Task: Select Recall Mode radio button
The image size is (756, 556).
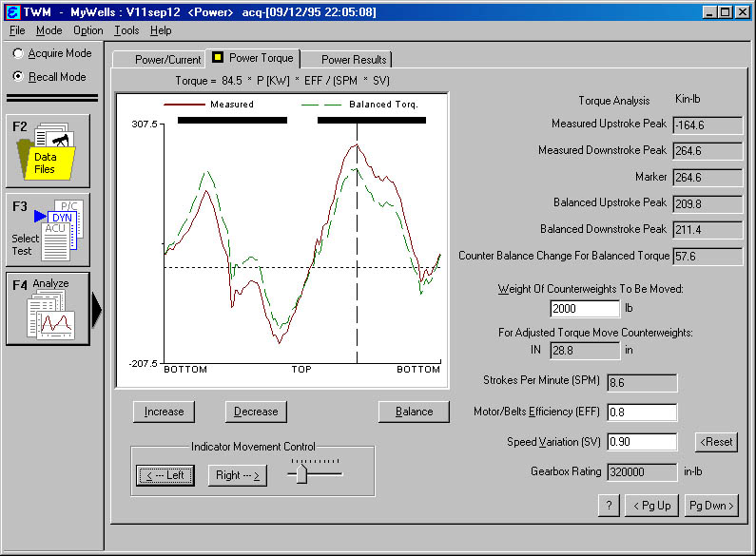Action: (x=19, y=77)
